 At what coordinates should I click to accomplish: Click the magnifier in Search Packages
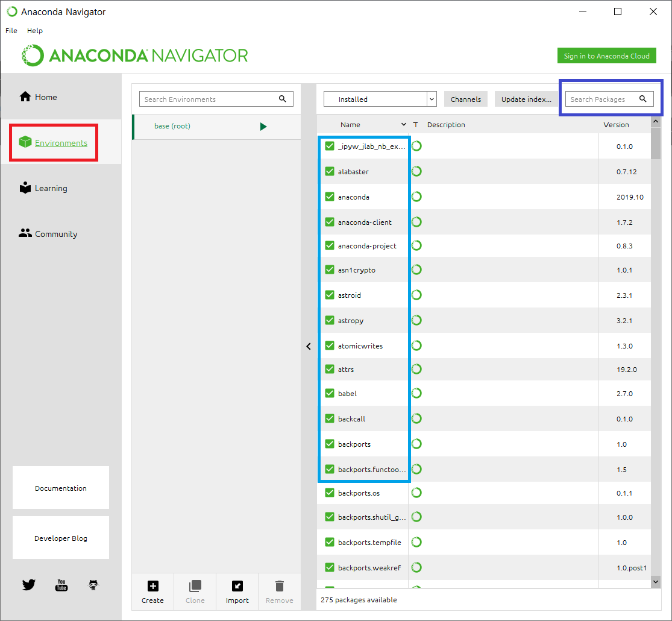(643, 99)
